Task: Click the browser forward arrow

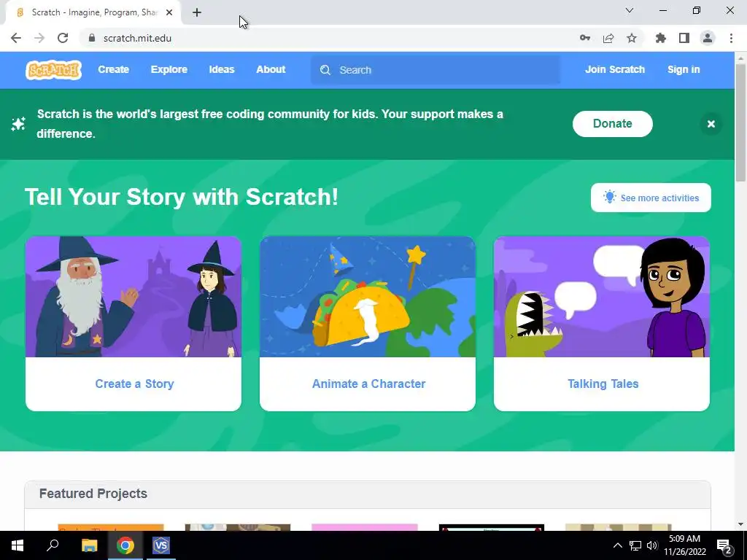Action: click(x=39, y=38)
